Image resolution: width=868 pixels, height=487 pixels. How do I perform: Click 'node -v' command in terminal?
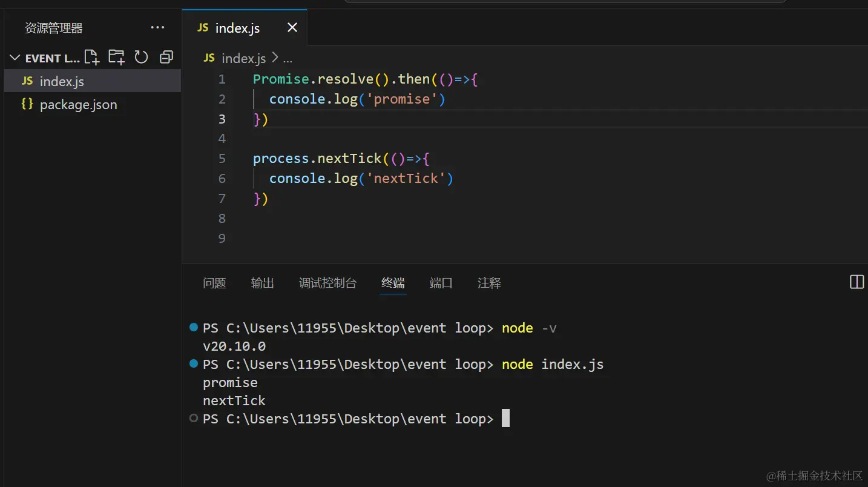[529, 328]
